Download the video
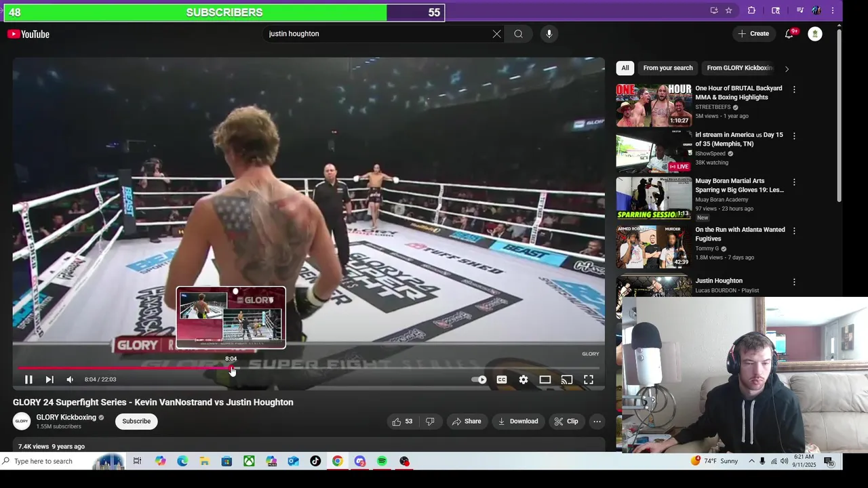The image size is (868, 488). point(518,422)
